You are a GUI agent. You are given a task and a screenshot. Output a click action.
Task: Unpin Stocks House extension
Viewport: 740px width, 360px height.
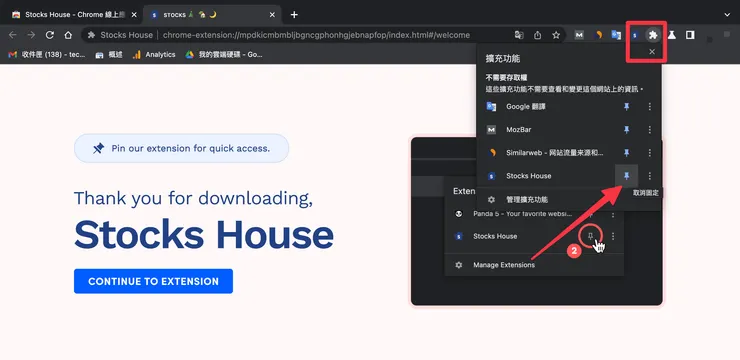627,176
